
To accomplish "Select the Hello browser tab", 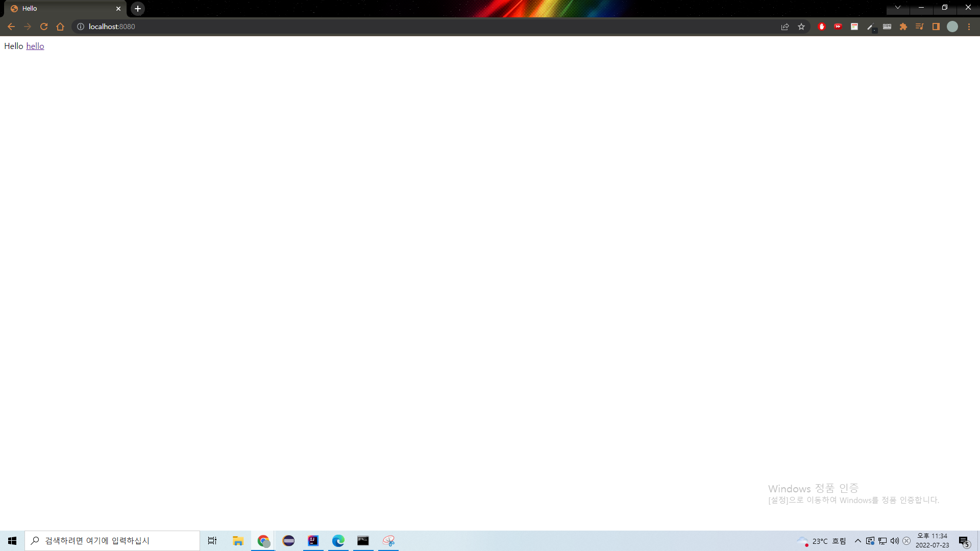I will point(65,9).
